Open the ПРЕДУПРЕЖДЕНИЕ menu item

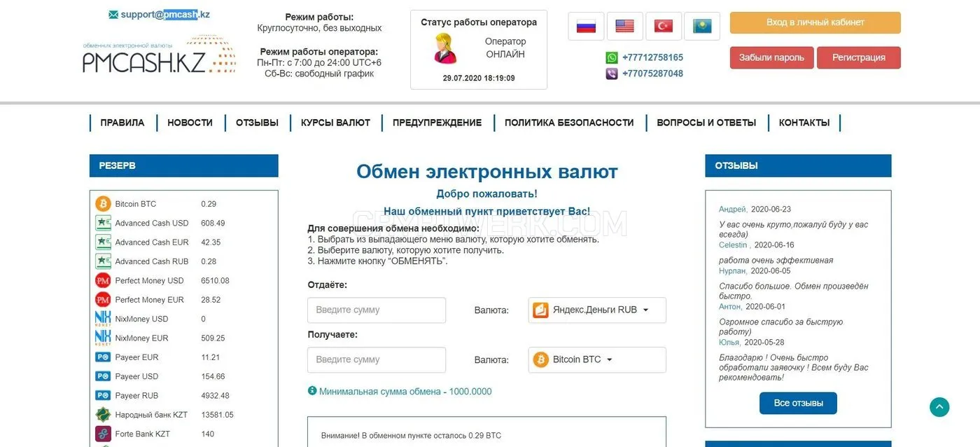coord(437,123)
